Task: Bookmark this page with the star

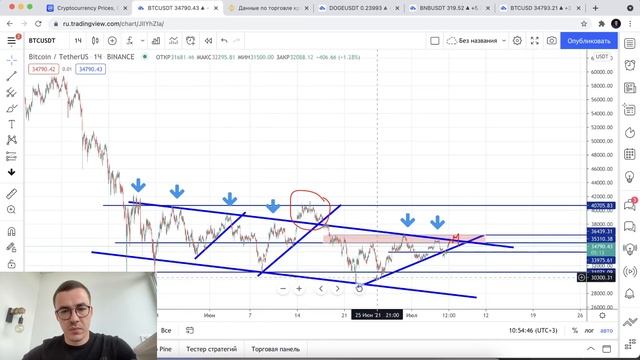Action: (584, 24)
